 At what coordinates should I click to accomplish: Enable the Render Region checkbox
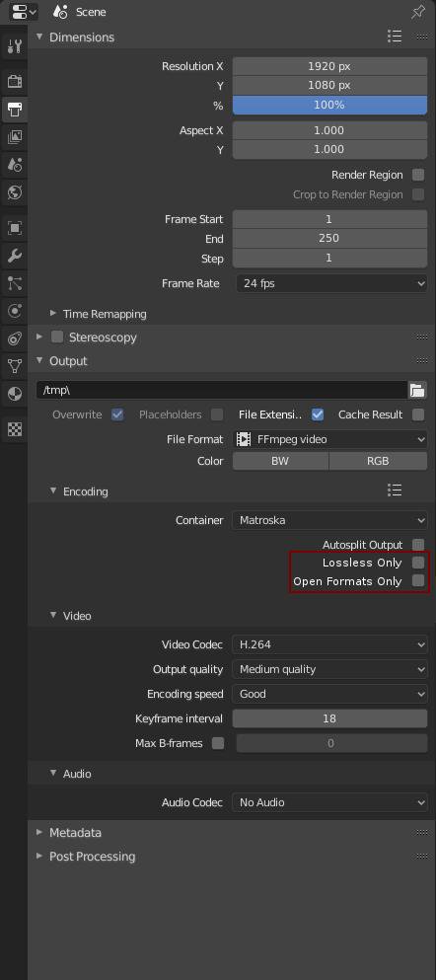[418, 175]
